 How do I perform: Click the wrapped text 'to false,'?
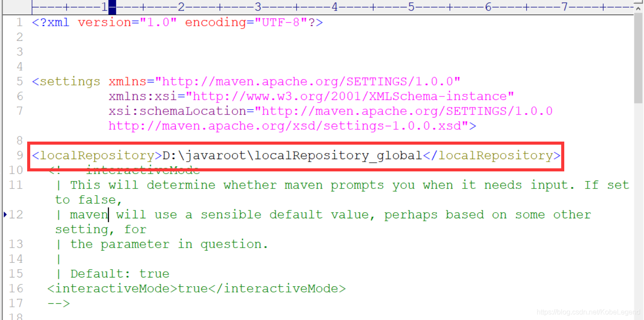coord(88,200)
